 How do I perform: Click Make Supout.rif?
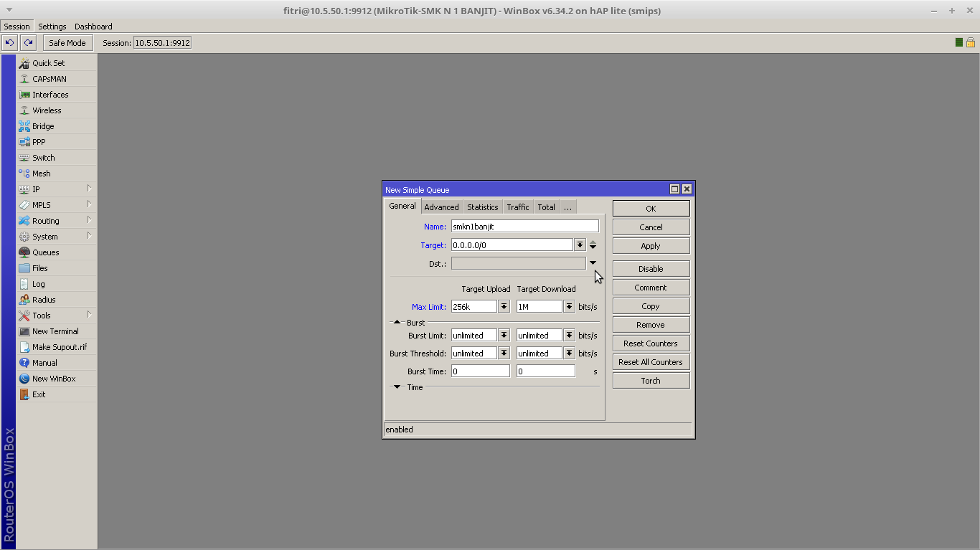tap(56, 347)
